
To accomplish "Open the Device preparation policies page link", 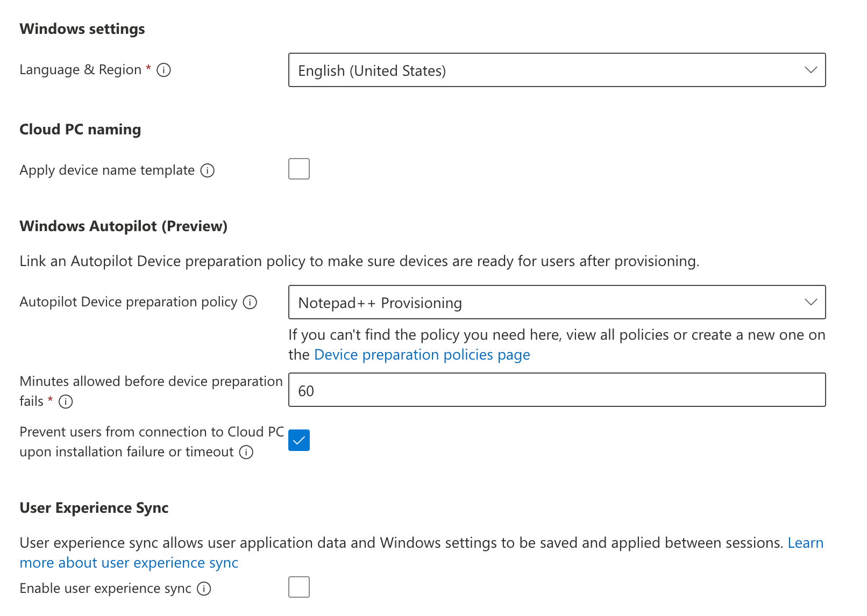I will 422,355.
